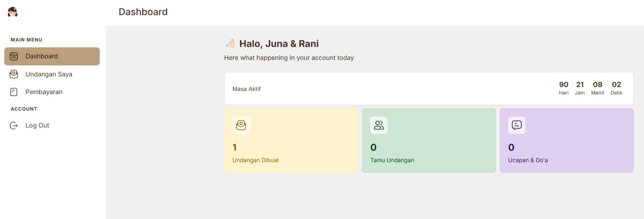This screenshot has width=644, height=219.
Task: Click the Halo, Juna & Rani heading
Action: click(x=279, y=44)
